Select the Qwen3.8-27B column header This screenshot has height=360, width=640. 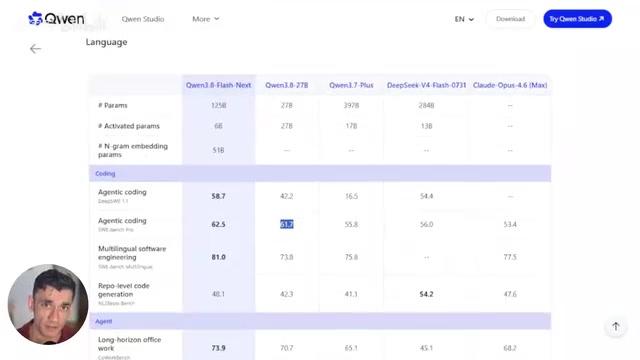tap(287, 85)
